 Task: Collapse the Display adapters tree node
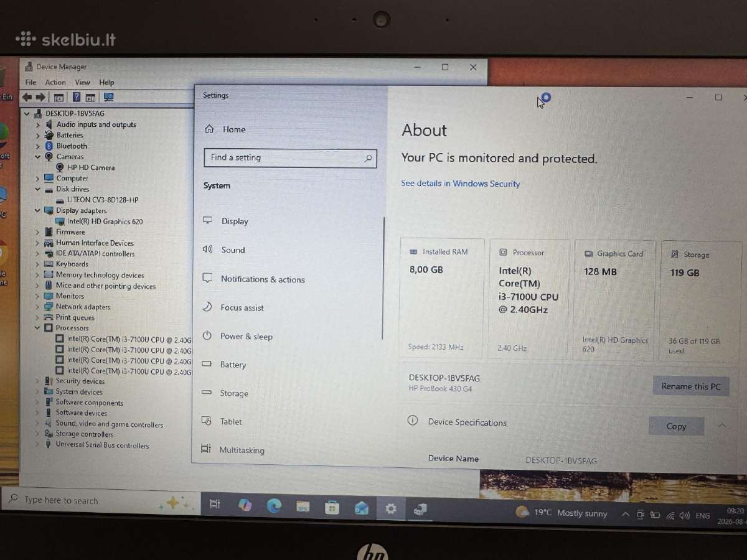click(37, 210)
